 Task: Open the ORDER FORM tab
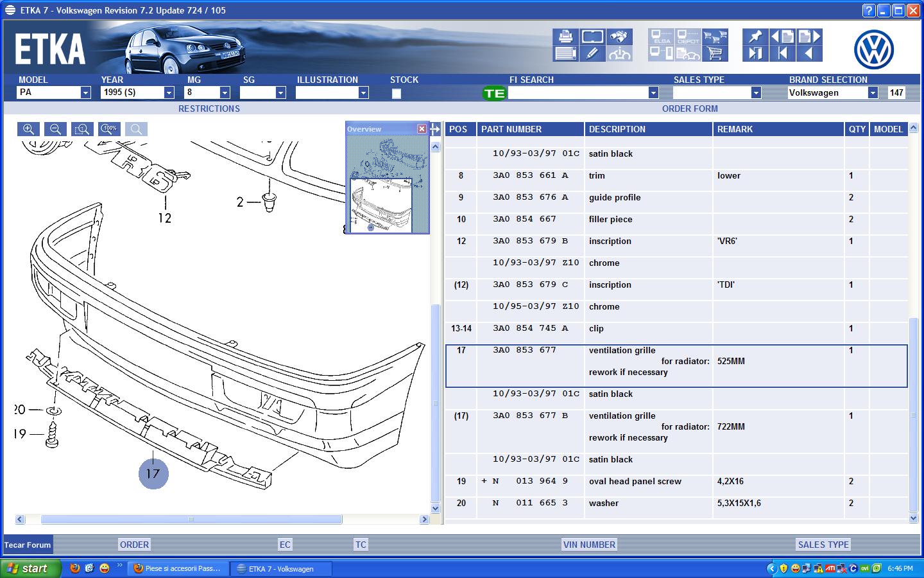coord(690,109)
